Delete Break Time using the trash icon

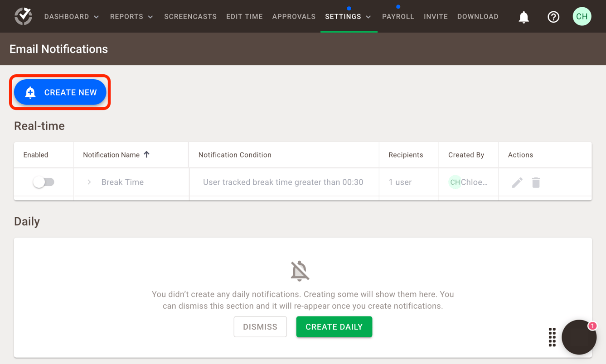(536, 182)
